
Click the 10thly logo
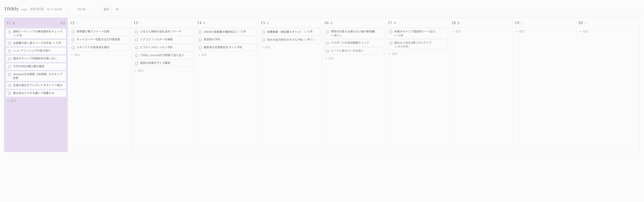point(11,9)
